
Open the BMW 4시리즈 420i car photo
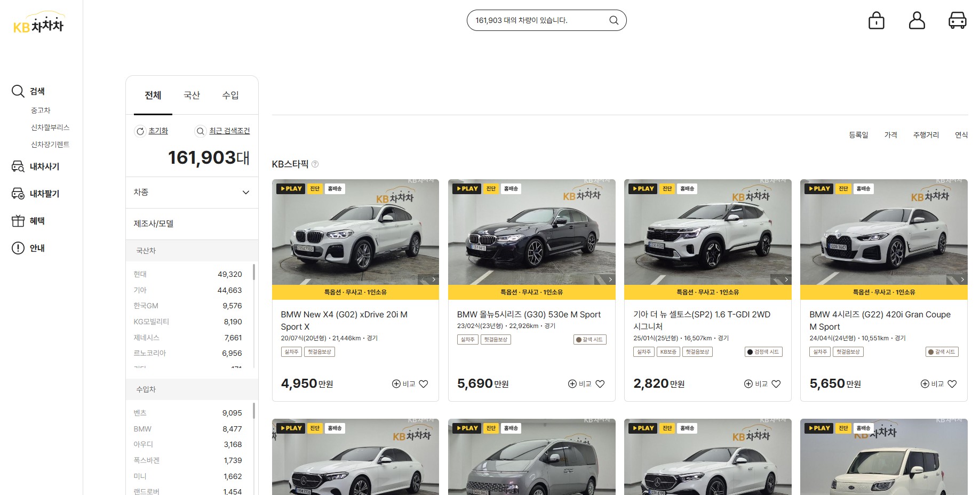pos(884,233)
